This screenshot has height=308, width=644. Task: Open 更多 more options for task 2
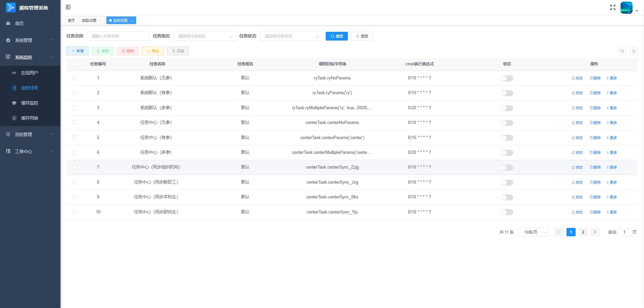click(612, 93)
